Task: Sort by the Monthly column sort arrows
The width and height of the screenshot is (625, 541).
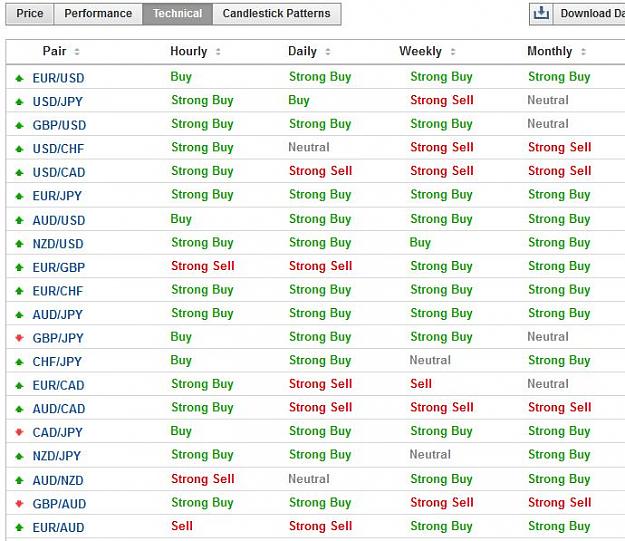Action: tap(583, 51)
